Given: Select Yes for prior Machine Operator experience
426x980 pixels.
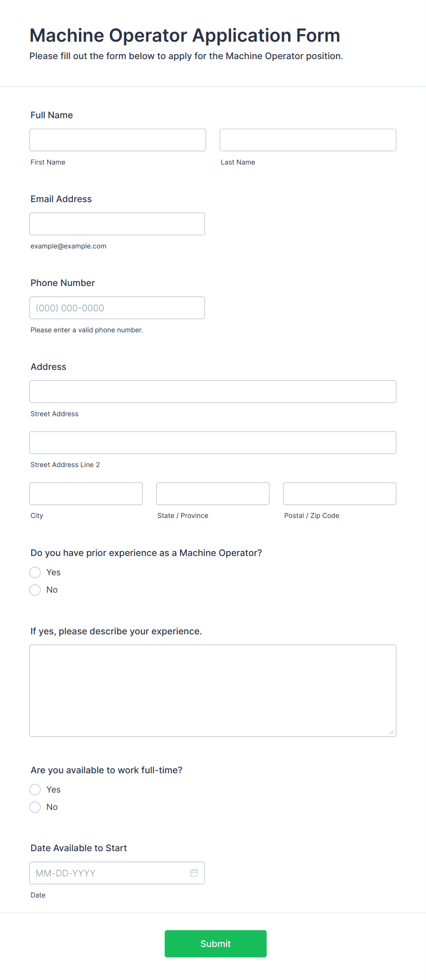Looking at the screenshot, I should tap(35, 573).
